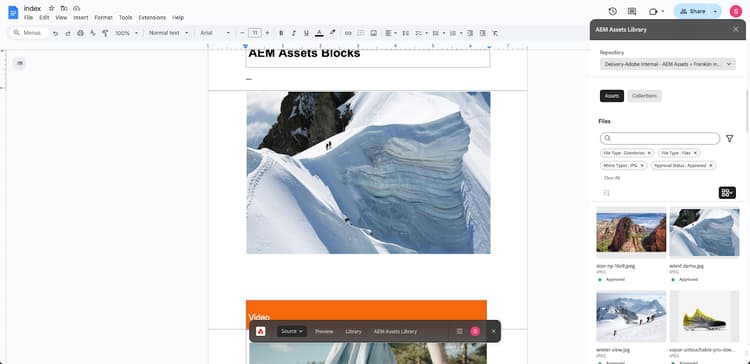The height and width of the screenshot is (364, 750).
Task: Open the numbered list dropdown
Action: pyautogui.click(x=456, y=33)
